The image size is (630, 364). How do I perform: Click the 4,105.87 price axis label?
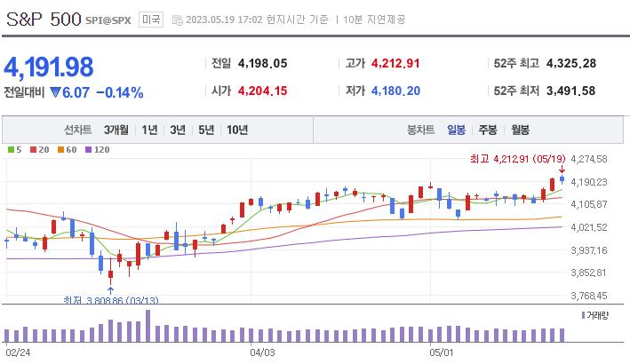pos(588,204)
